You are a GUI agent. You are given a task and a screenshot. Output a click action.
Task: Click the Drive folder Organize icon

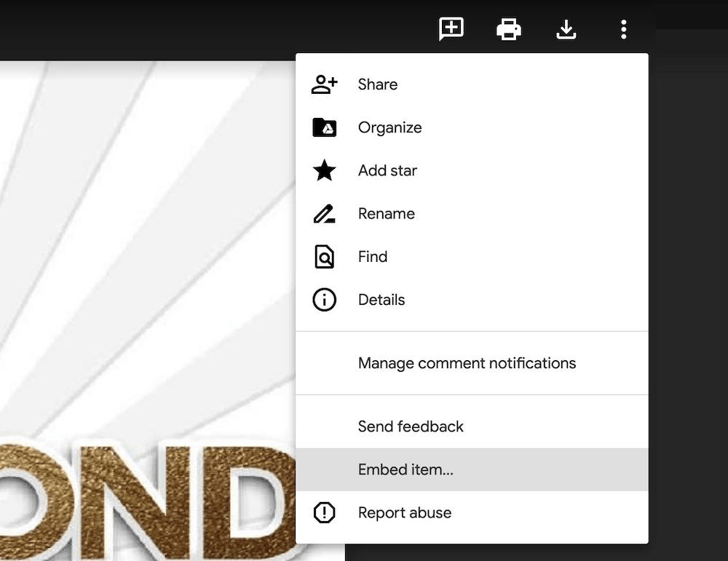324,127
